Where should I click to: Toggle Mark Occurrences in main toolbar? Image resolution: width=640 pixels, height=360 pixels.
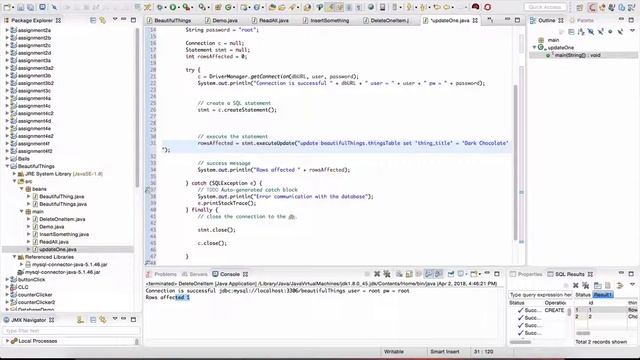(x=330, y=7)
